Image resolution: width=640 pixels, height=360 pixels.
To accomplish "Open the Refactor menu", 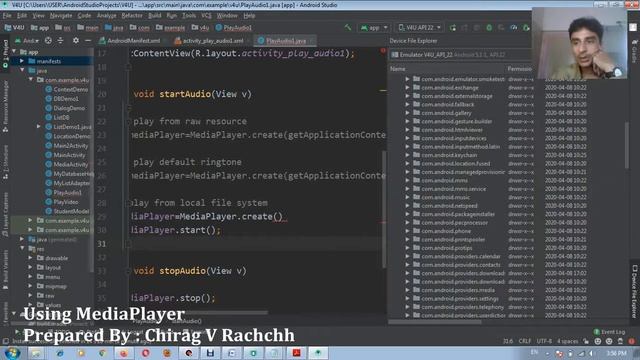I will point(132,16).
